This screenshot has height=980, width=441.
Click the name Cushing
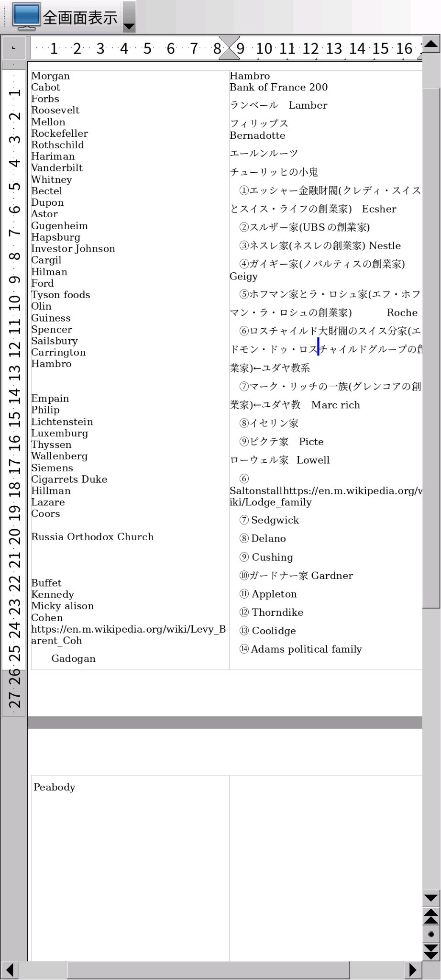(x=272, y=557)
